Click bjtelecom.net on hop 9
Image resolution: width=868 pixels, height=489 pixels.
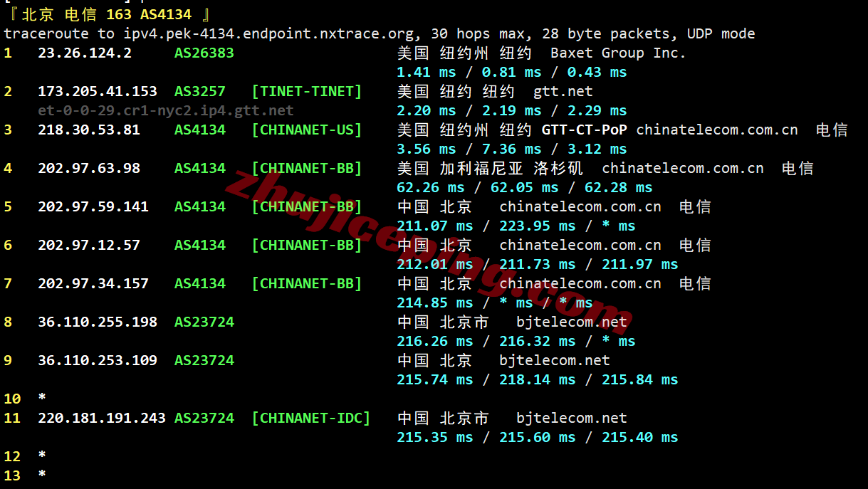(x=555, y=360)
